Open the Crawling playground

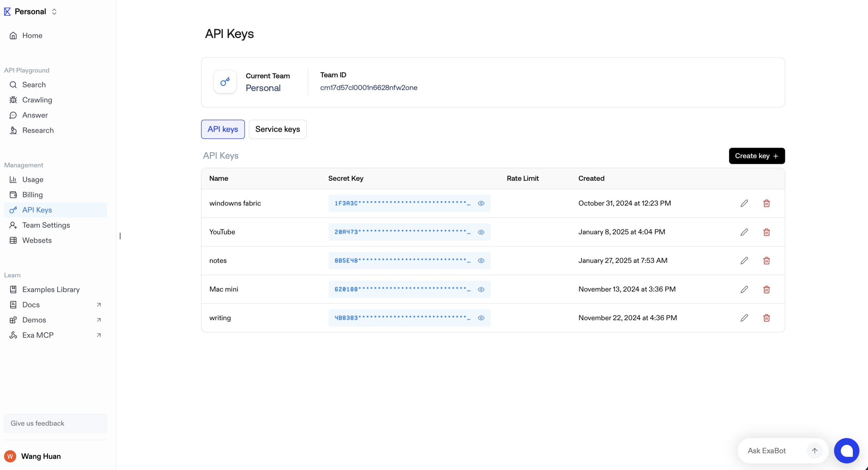pos(37,100)
